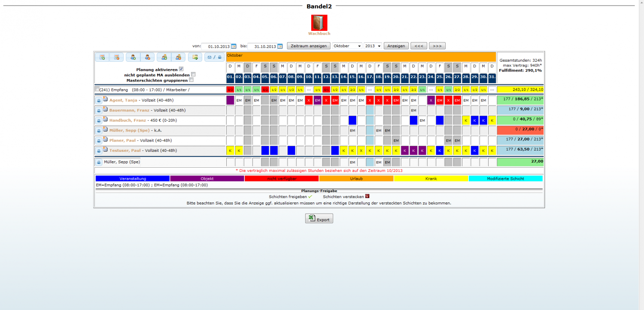644x310 pixels.
Task: Click the Export button
Action: (x=319, y=219)
